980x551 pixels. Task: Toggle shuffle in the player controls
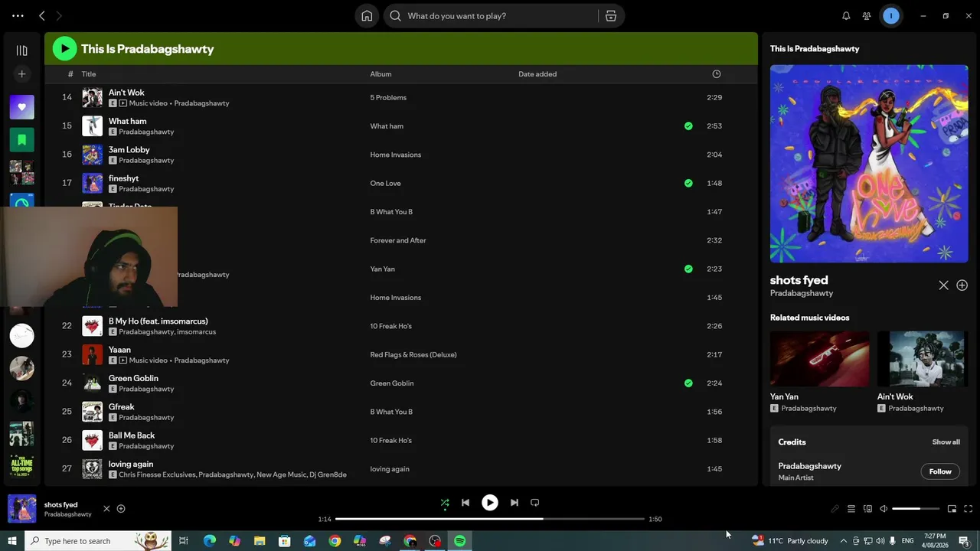[x=445, y=503]
